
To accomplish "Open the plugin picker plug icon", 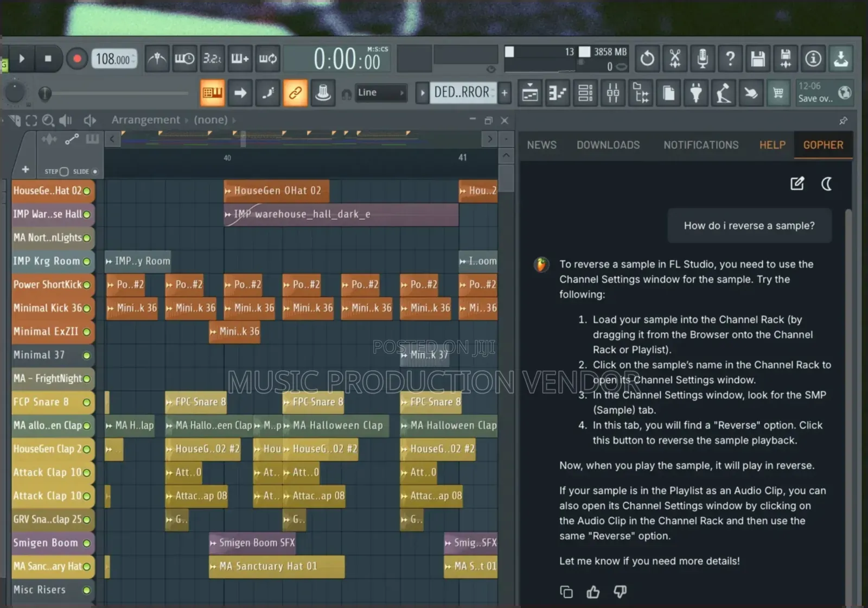I will pos(696,93).
